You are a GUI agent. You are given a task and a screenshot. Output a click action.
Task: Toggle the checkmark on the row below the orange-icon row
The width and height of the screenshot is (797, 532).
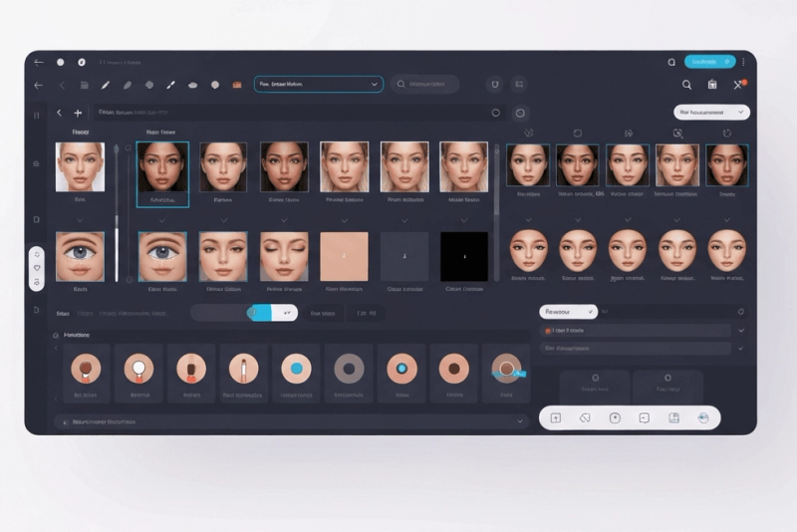[x=741, y=349]
